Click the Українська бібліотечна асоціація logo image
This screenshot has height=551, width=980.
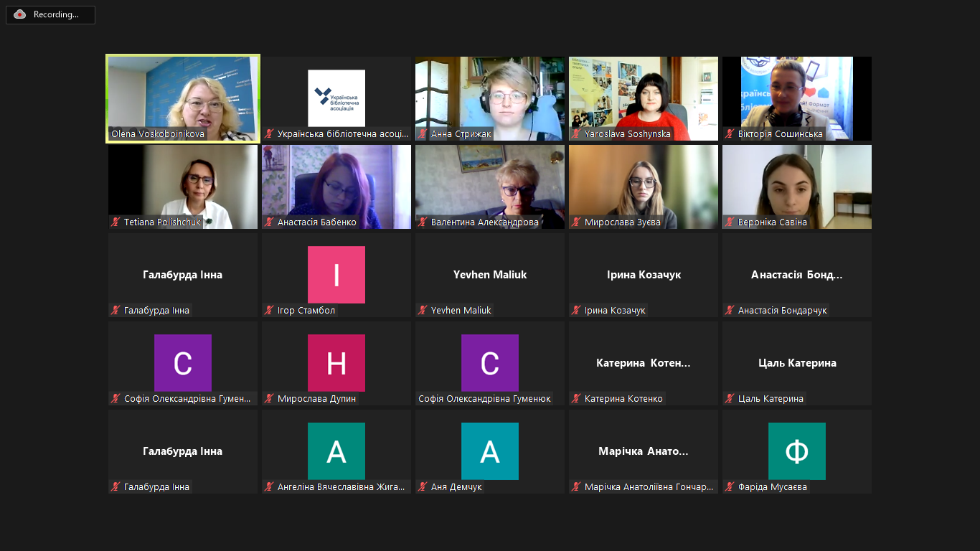[336, 98]
